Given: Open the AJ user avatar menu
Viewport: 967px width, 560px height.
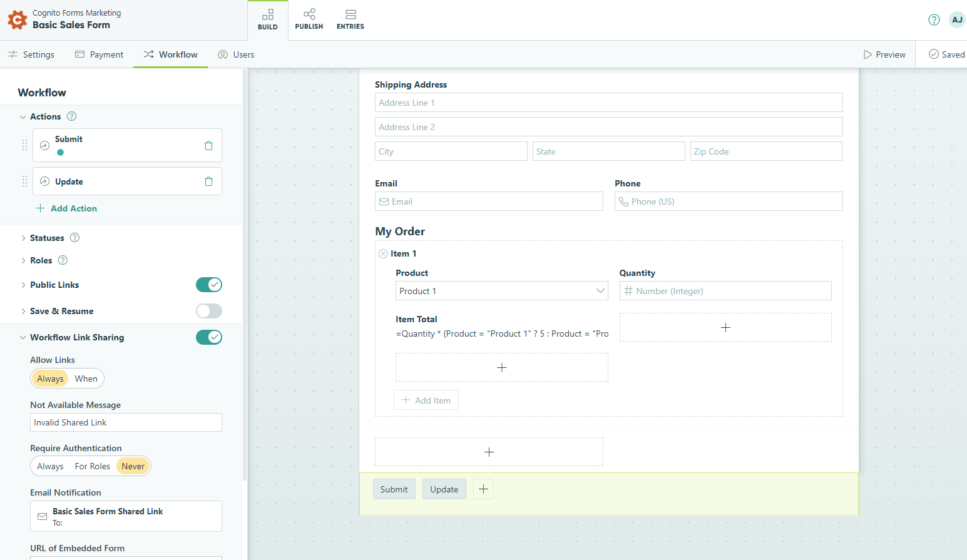Looking at the screenshot, I should tap(957, 19).
